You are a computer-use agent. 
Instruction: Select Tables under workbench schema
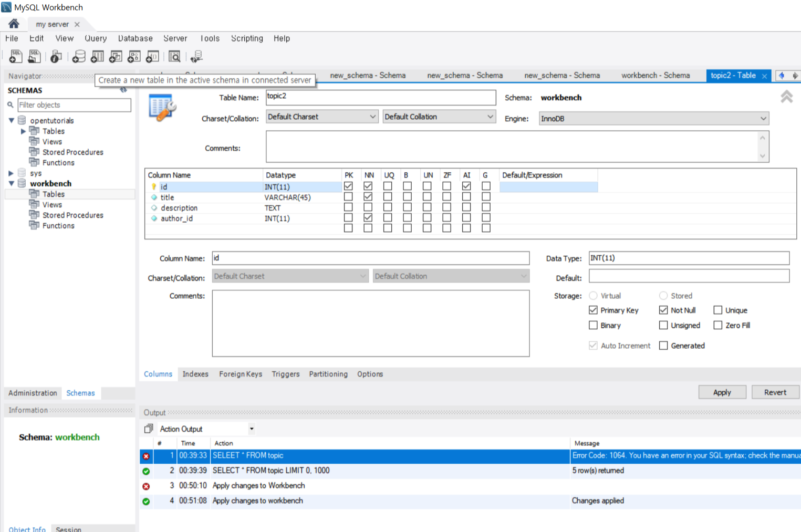(54, 194)
